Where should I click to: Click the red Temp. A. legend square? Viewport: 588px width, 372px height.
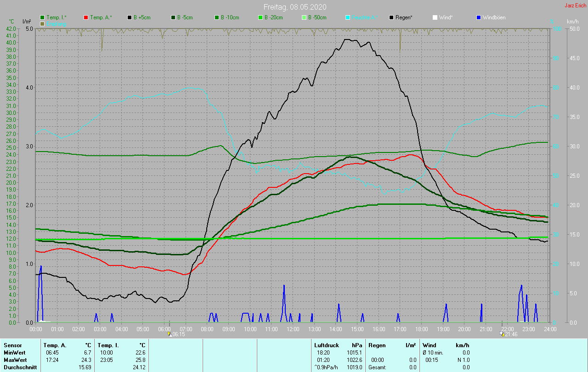point(86,17)
